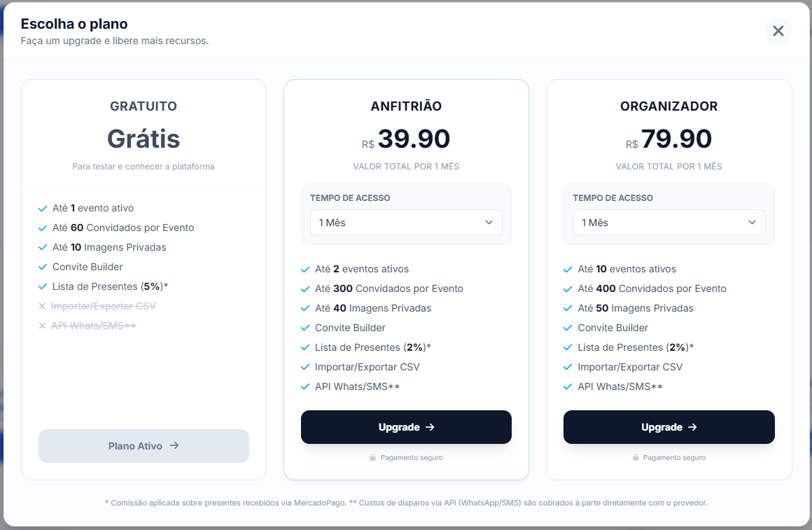Click the Anfitrião plan heading

(x=406, y=106)
